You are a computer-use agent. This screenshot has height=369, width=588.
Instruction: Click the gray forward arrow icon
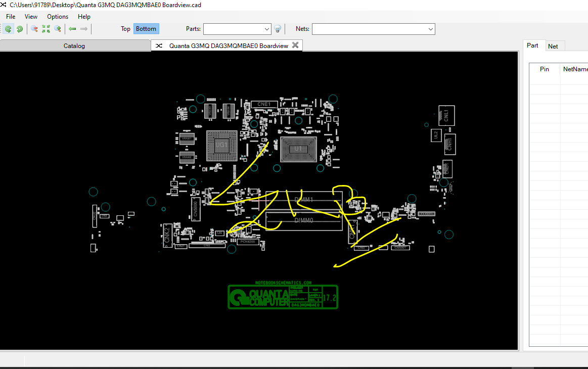84,29
